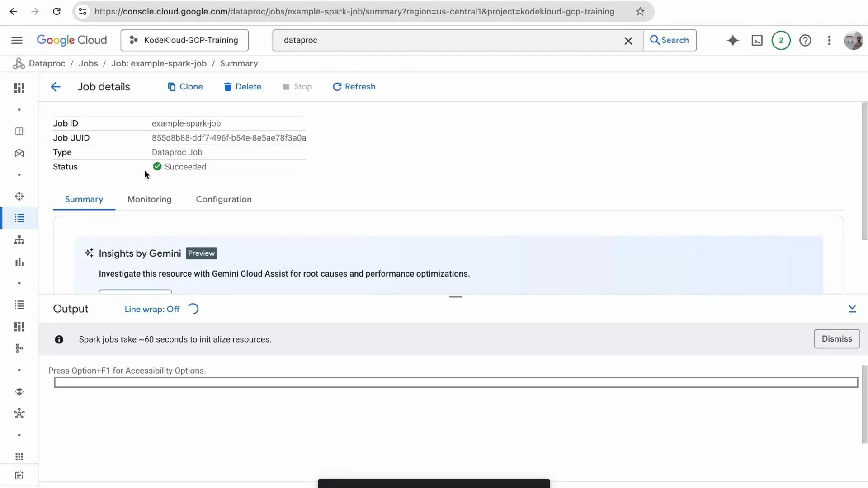This screenshot has height=488, width=868.
Task: Open the branching workflow sidebar icon
Action: click(19, 348)
